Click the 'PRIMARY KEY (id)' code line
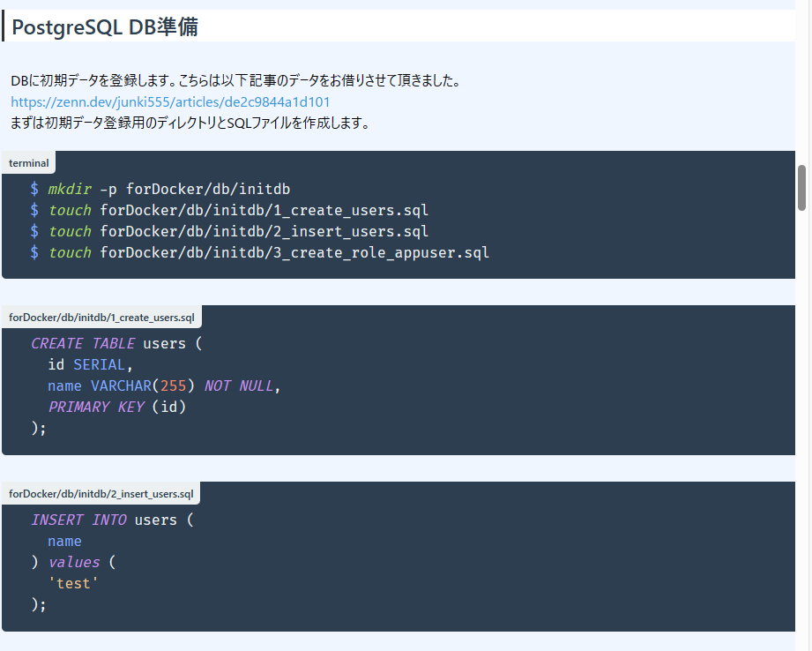This screenshot has width=812, height=651. pos(117,408)
